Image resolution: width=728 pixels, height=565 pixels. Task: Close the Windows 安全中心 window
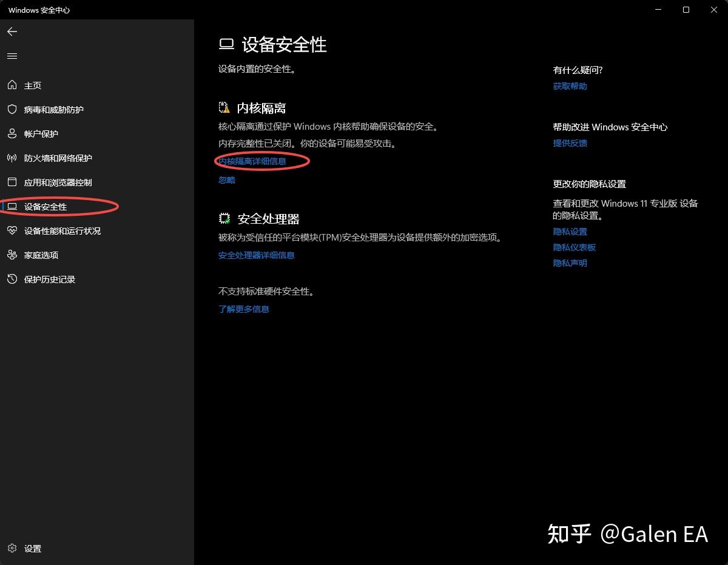click(x=714, y=10)
